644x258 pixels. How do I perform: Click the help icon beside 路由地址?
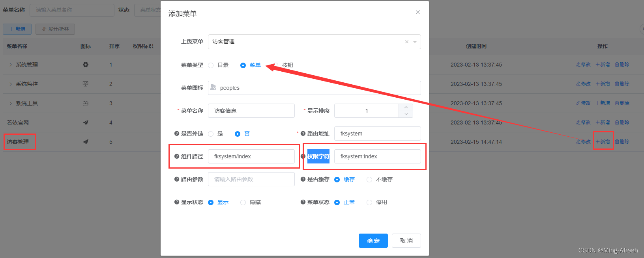[303, 134]
